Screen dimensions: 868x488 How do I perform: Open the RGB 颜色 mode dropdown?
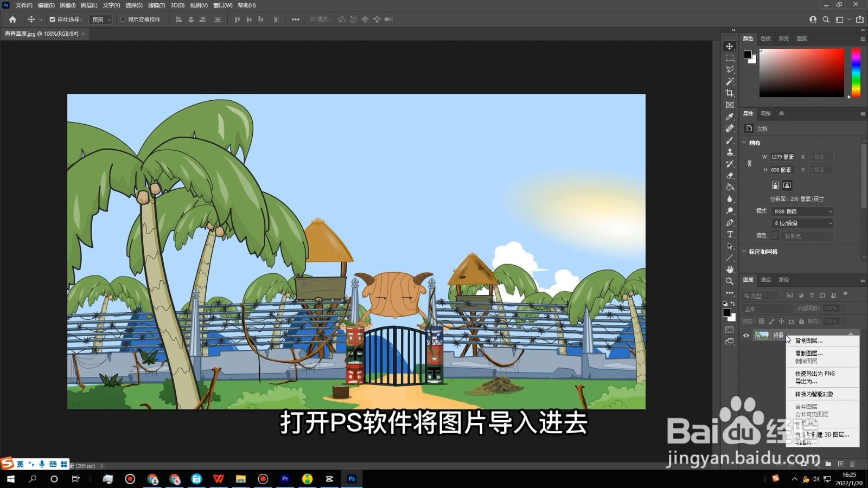point(802,211)
